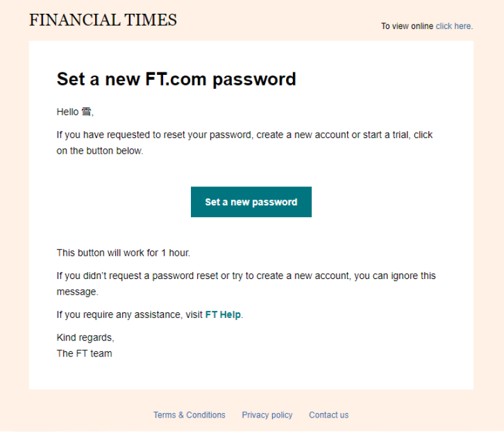Click the 'Hello' greeting line
This screenshot has width=504, height=432.
75,111
